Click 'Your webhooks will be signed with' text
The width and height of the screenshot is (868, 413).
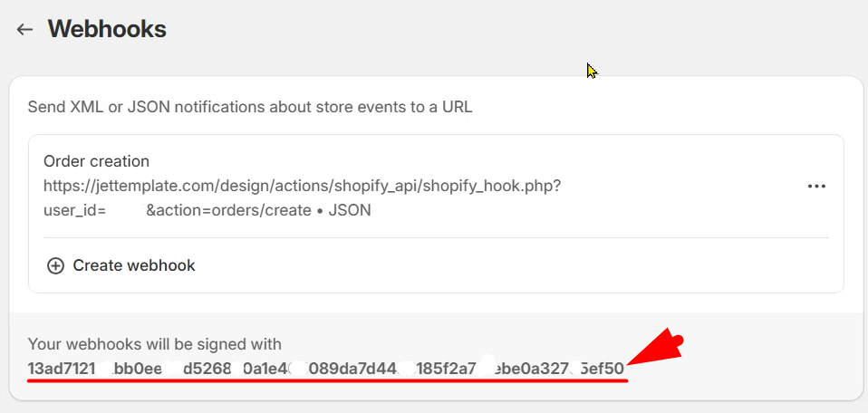[x=155, y=344]
